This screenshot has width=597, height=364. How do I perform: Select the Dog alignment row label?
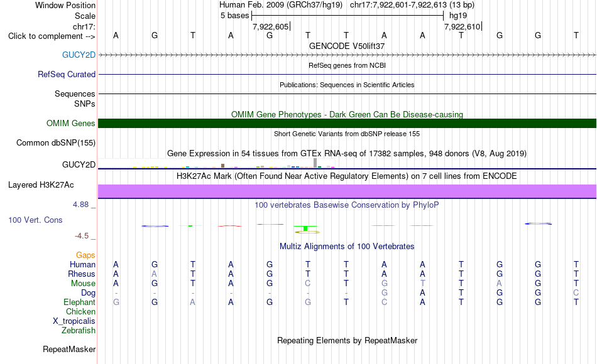pyautogui.click(x=89, y=293)
